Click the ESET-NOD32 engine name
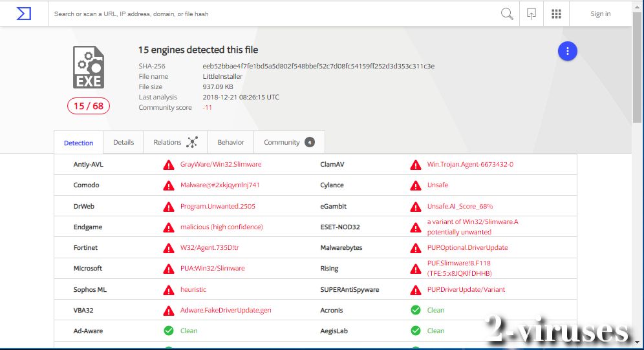Screen dimensions: 644x350 coord(340,227)
